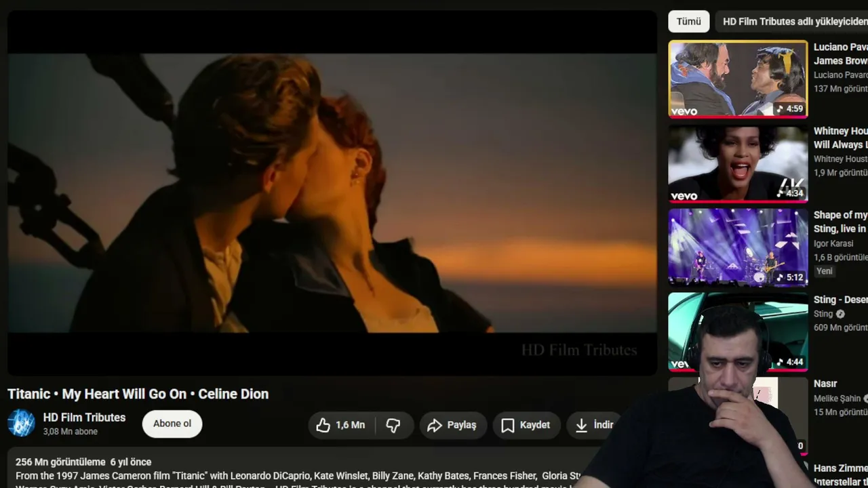The image size is (868, 488).
Task: Click the 137 Mn view count text
Action: (841, 89)
